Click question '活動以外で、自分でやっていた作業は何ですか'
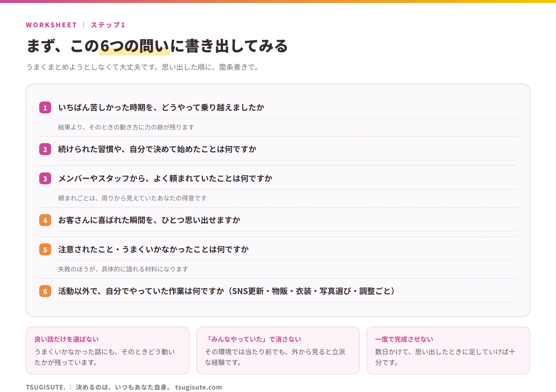The image size is (556, 392). (x=141, y=291)
